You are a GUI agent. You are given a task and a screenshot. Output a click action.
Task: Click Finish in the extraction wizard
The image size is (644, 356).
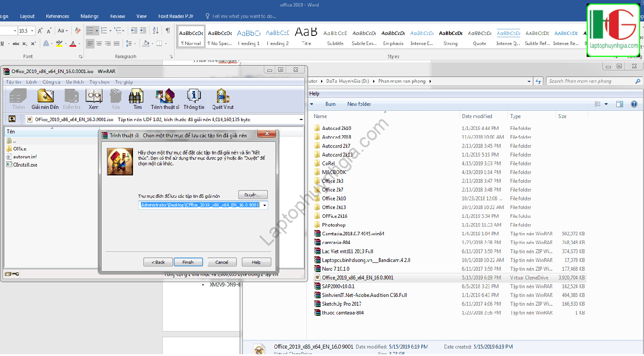(x=188, y=262)
